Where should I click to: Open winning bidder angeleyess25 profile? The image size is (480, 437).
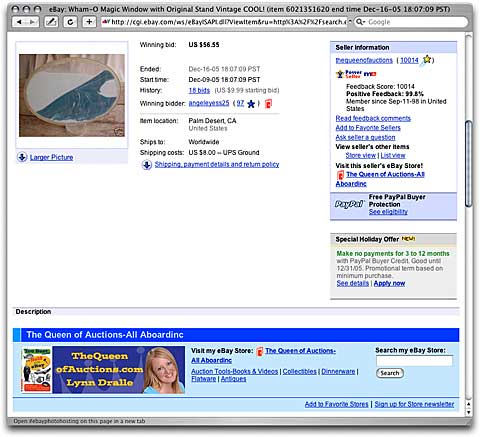[x=209, y=103]
